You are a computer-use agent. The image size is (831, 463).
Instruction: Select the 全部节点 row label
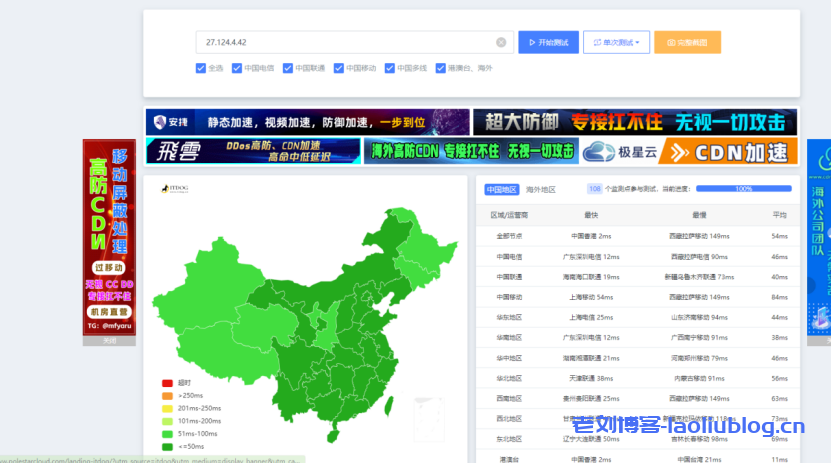[509, 236]
